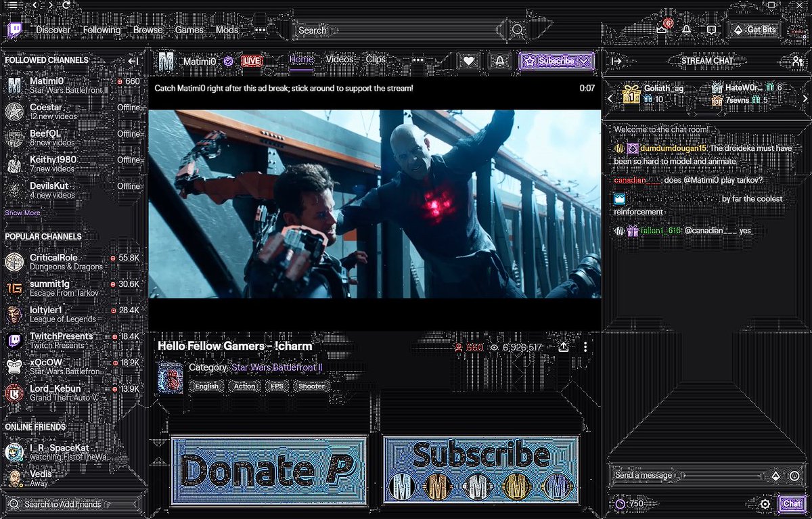Click in the top Search field
Screen dimensions: 812x519
click(x=399, y=30)
